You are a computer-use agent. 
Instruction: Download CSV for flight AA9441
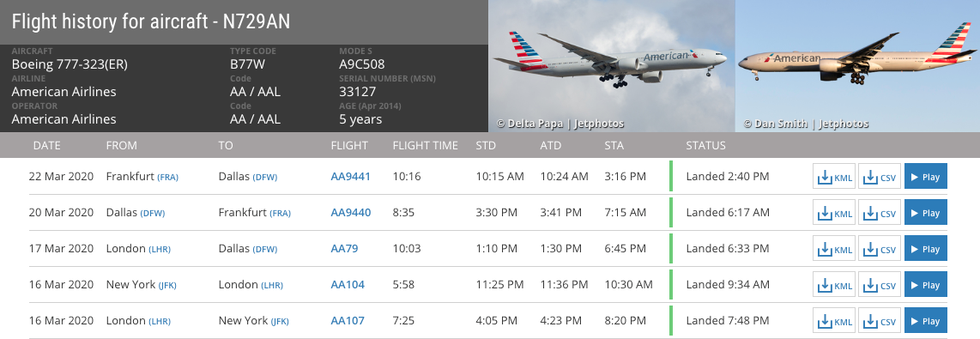(x=880, y=177)
